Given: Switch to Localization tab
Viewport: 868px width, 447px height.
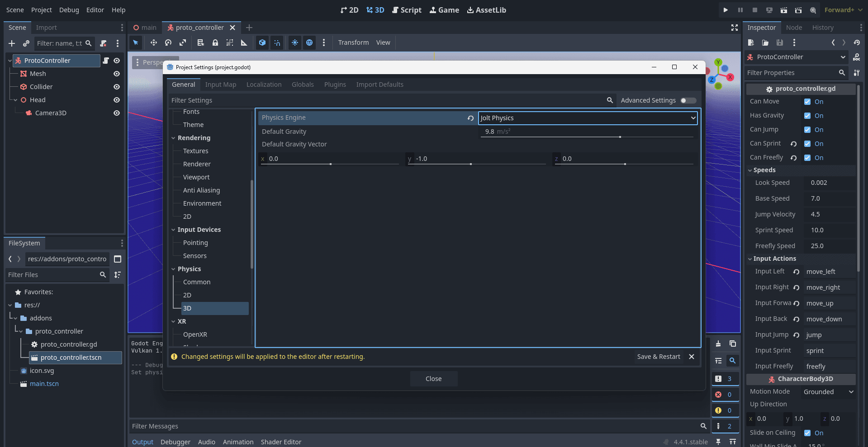Looking at the screenshot, I should 264,85.
